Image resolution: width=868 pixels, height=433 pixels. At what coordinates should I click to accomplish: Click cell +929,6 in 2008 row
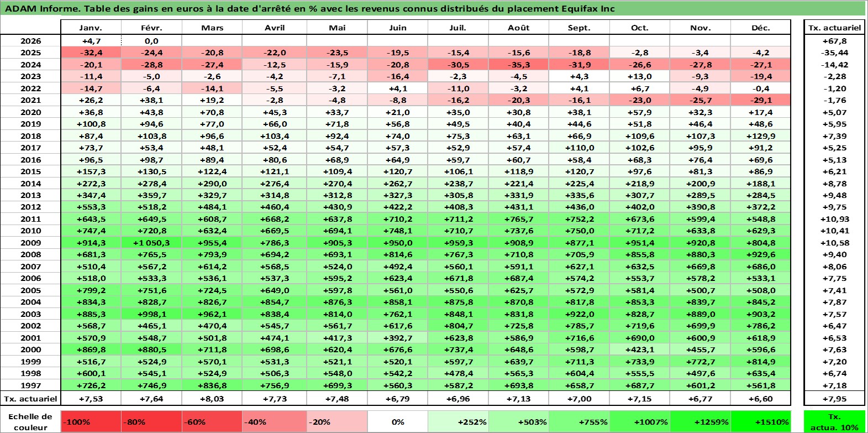click(760, 254)
